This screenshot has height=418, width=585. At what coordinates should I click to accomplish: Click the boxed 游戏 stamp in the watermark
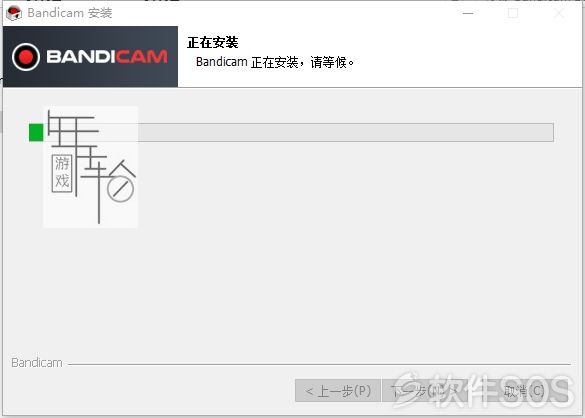62,173
